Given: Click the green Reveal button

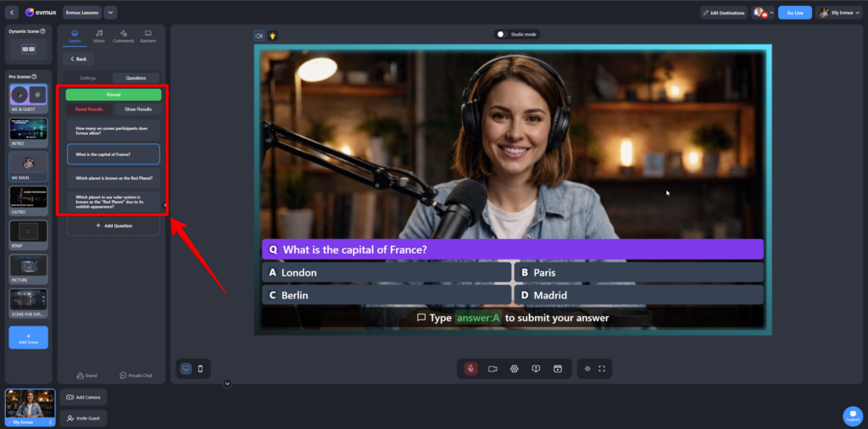Looking at the screenshot, I should click(114, 95).
